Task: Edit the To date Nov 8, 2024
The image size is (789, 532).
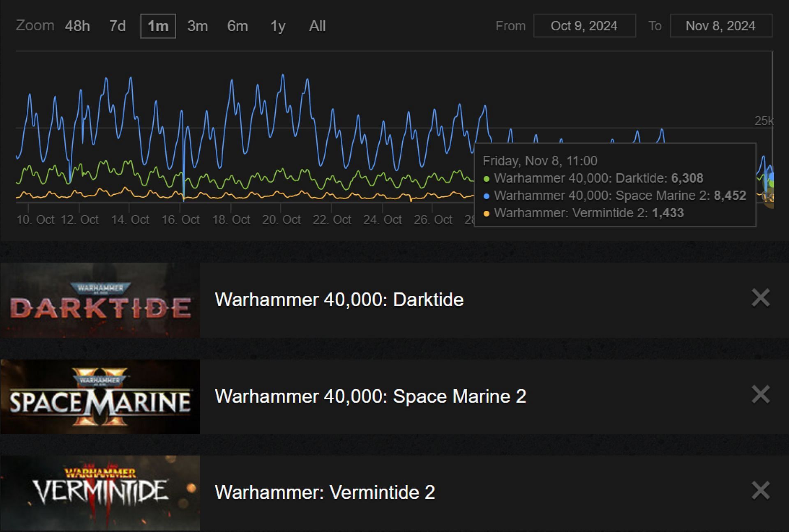Action: point(721,25)
